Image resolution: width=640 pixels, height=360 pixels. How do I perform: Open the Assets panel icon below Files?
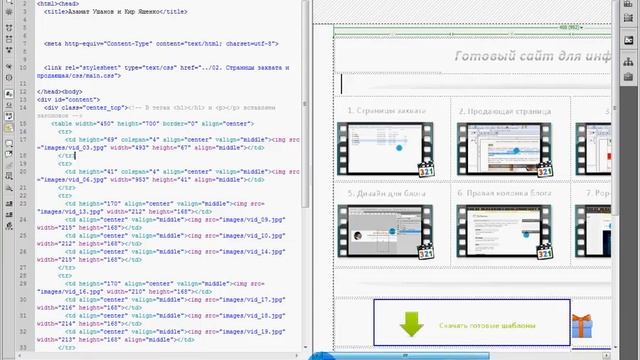[628, 76]
